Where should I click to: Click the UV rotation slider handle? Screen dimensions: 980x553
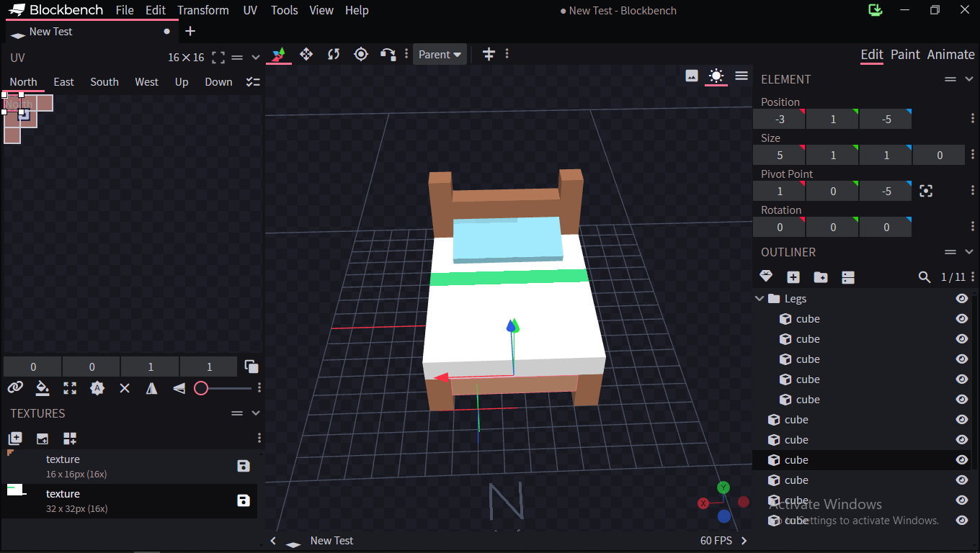201,388
